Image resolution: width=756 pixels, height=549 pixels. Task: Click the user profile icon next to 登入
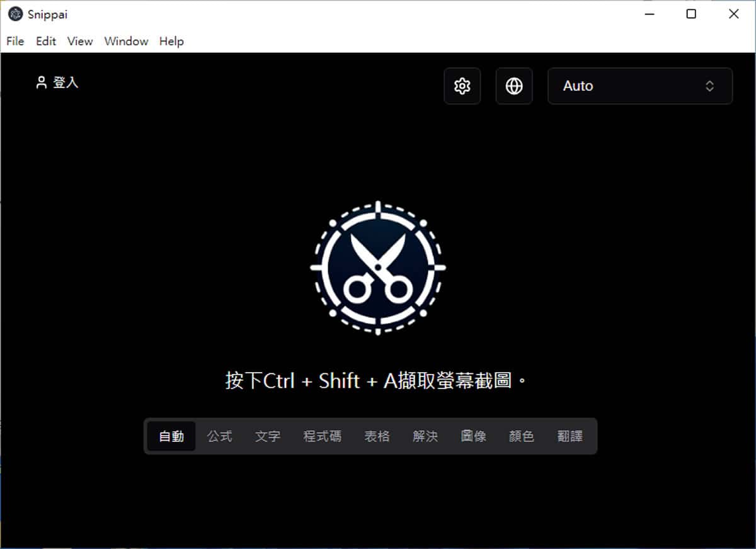pyautogui.click(x=40, y=82)
